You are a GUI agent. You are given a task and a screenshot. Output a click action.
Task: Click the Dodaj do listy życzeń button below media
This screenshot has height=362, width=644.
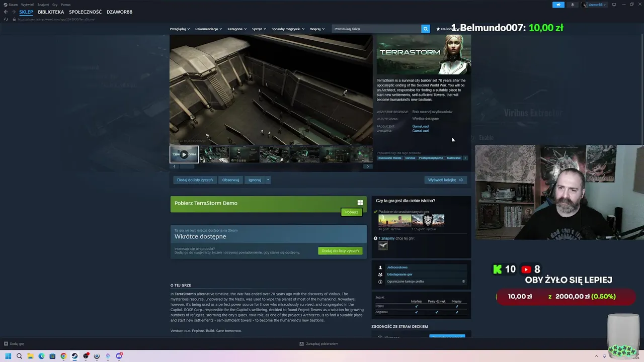pyautogui.click(x=195, y=179)
